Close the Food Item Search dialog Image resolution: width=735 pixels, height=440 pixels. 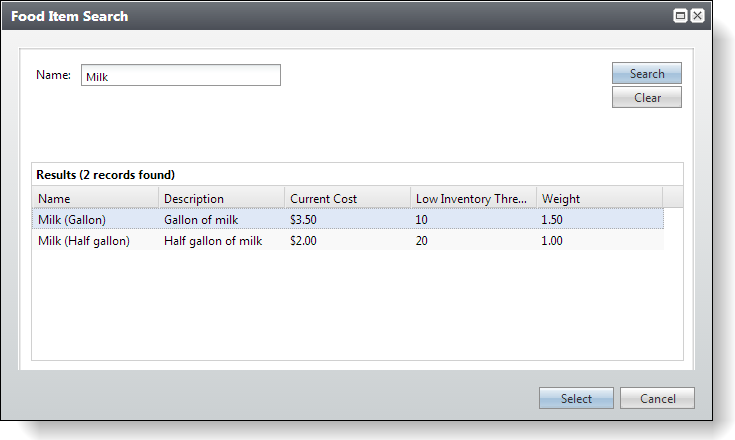click(698, 16)
